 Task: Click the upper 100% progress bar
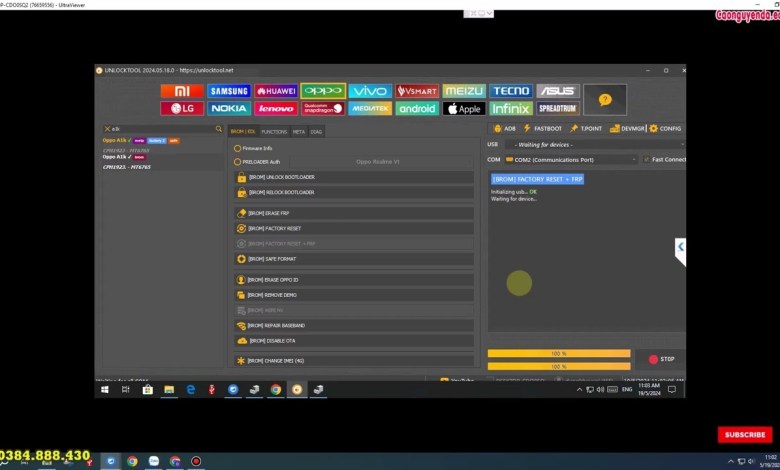(559, 354)
